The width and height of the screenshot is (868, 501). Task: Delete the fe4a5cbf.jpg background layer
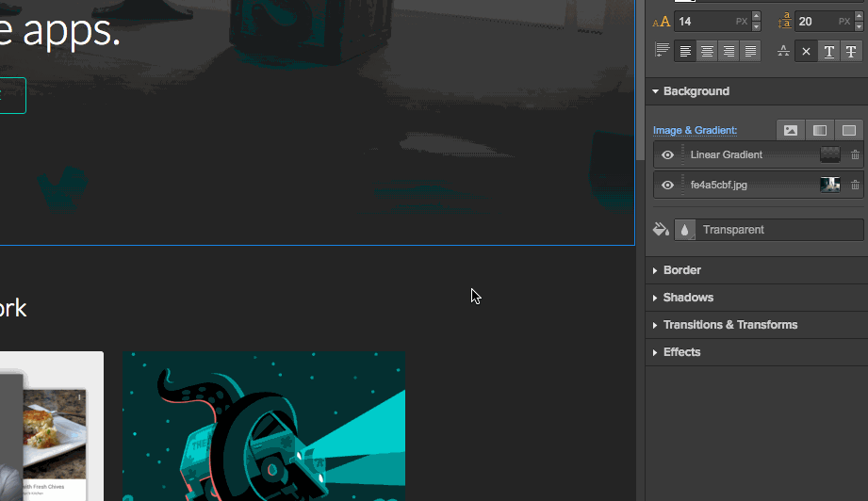tap(855, 186)
